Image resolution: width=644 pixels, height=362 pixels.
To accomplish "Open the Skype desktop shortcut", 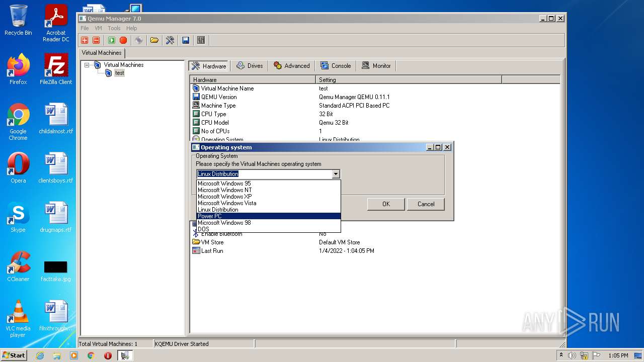I will pyautogui.click(x=18, y=217).
